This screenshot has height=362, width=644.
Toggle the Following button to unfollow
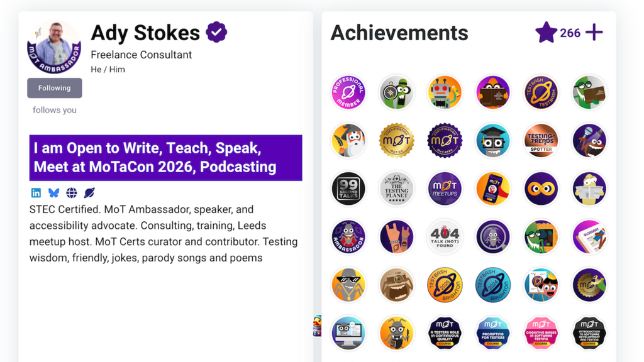(54, 88)
